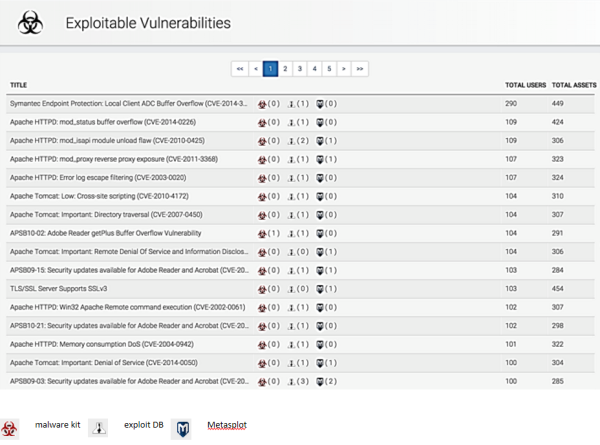600x445 pixels.
Task: Click the exploit DB legend icon
Action: pyautogui.click(x=98, y=427)
